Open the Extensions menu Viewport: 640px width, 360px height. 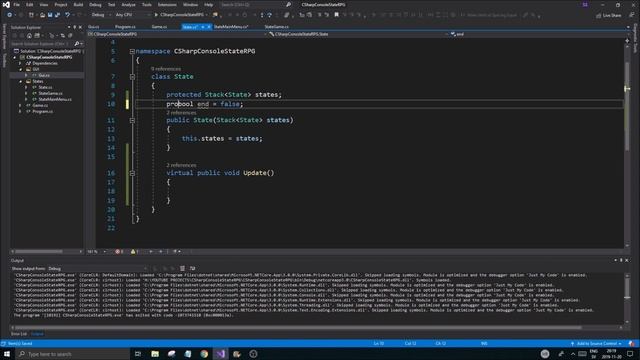tap(167, 4)
